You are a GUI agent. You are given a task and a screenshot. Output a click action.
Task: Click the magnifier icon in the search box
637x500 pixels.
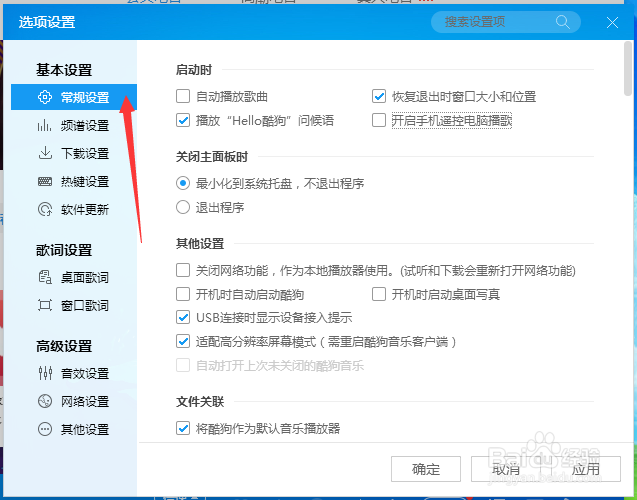coord(563,22)
